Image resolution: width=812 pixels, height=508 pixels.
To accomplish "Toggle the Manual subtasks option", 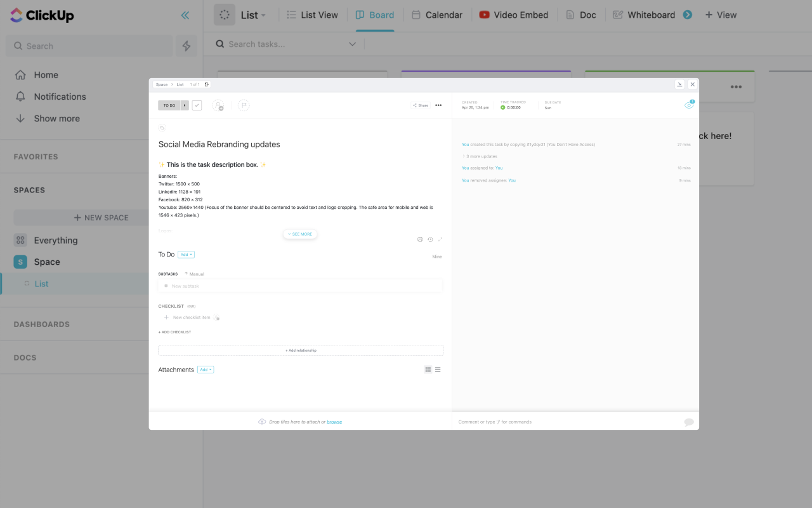I will point(194,274).
